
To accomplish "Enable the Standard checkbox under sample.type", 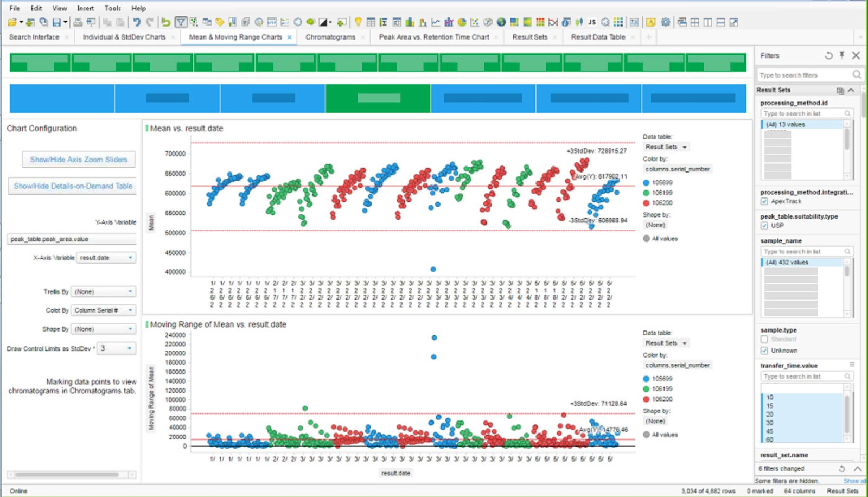I will [x=765, y=339].
